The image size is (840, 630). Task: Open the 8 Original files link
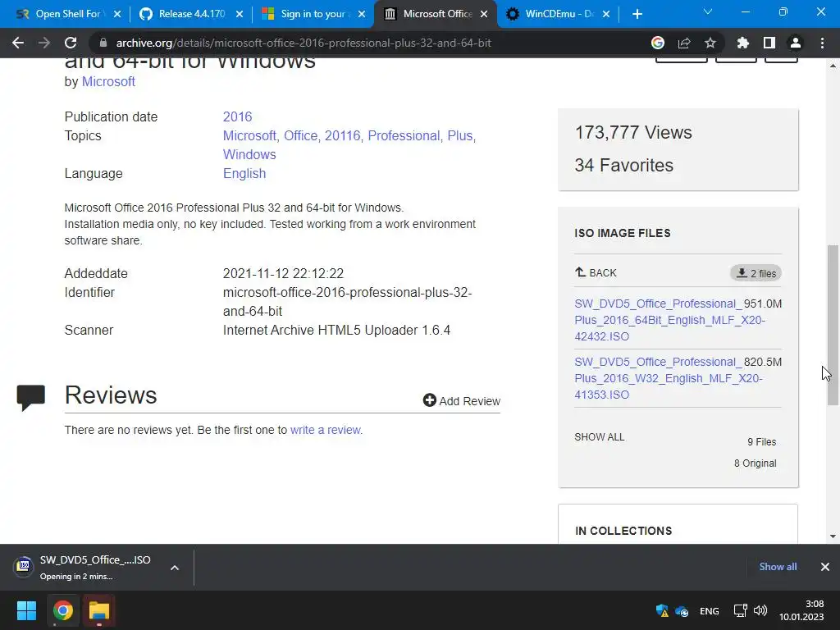tap(755, 463)
